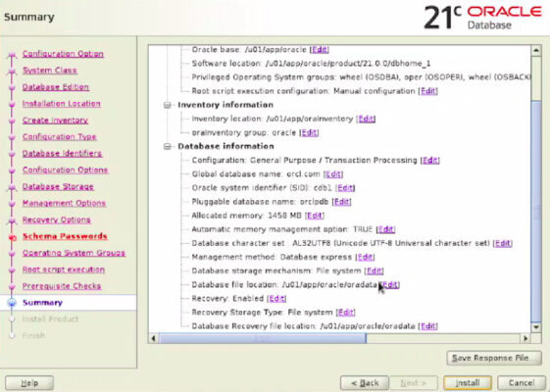550x392 pixels.
Task: Click the Save Response File button
Action: click(x=494, y=358)
